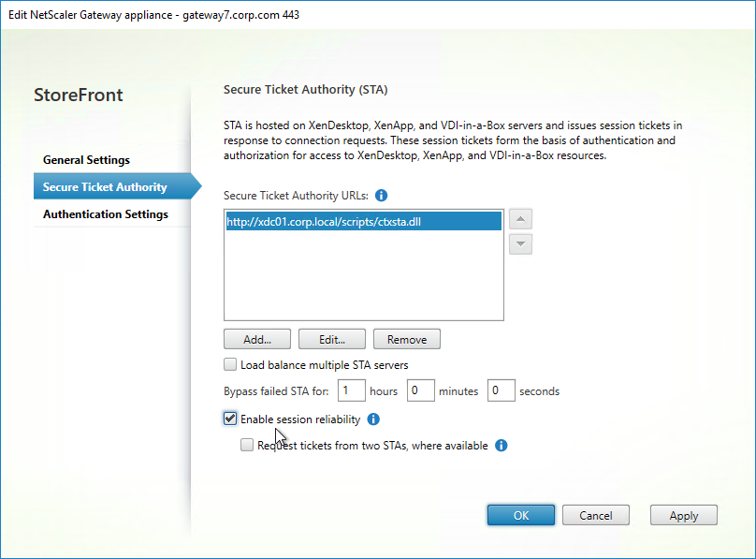This screenshot has height=559, width=756.
Task: Click info icon next to Enable session reliability
Action: tap(373, 419)
